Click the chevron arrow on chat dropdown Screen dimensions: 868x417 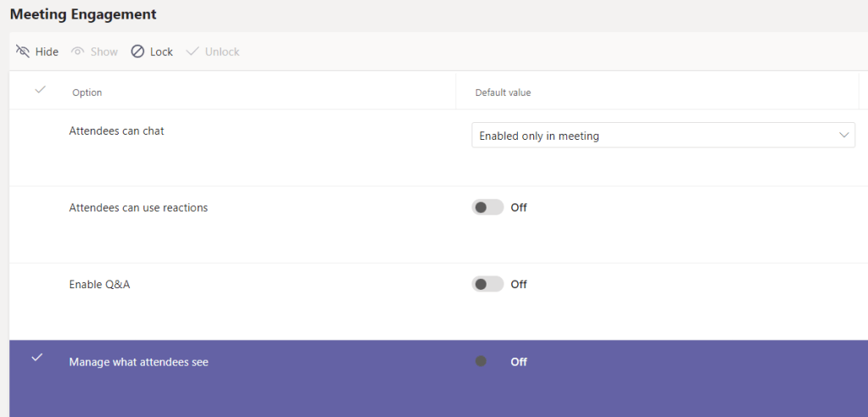point(844,136)
